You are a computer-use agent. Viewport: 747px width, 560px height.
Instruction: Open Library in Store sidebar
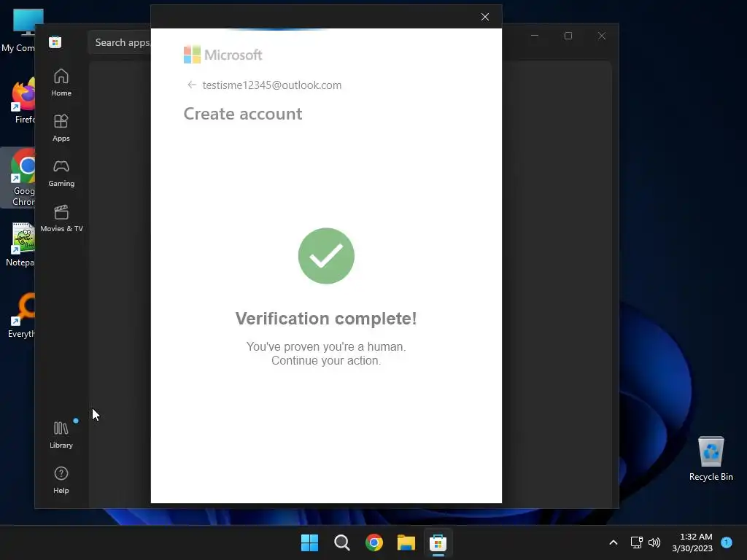pyautogui.click(x=61, y=435)
